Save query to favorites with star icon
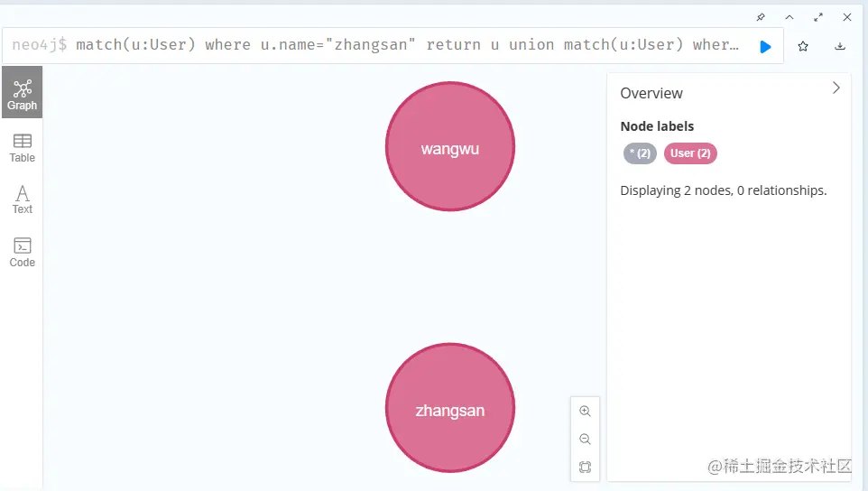The image size is (868, 491). tap(803, 46)
